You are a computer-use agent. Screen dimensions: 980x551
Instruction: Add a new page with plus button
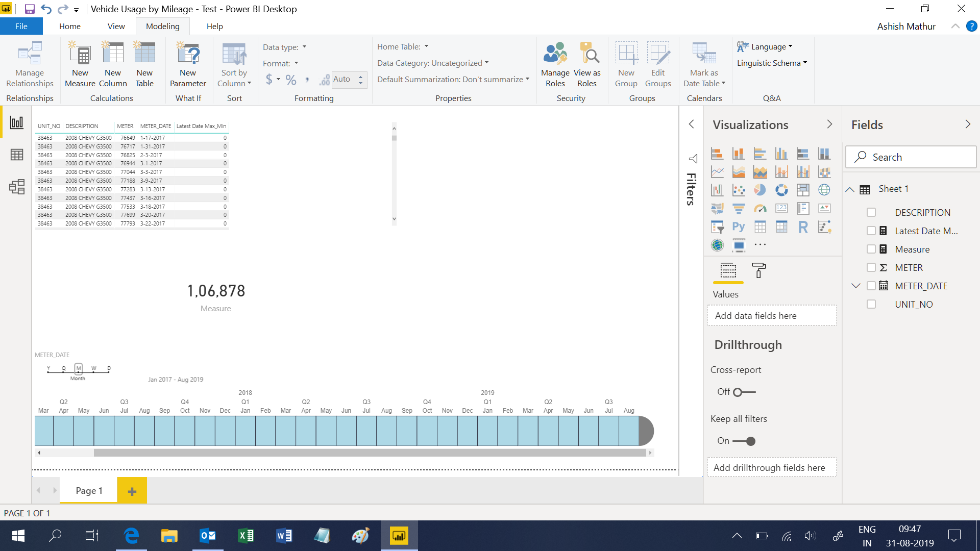coord(132,491)
